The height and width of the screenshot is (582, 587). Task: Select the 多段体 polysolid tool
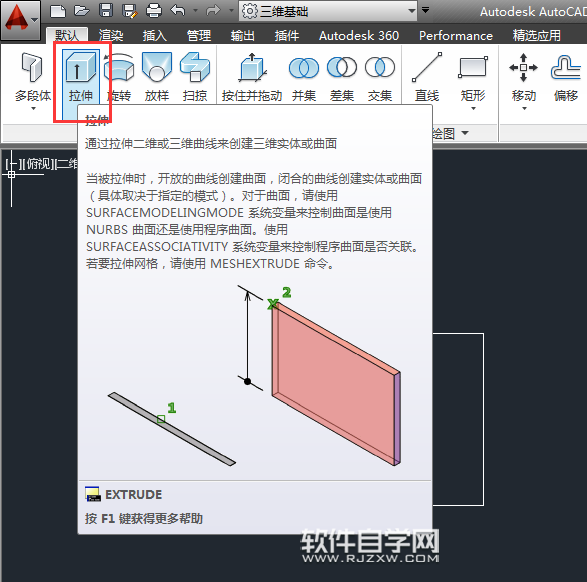33,77
